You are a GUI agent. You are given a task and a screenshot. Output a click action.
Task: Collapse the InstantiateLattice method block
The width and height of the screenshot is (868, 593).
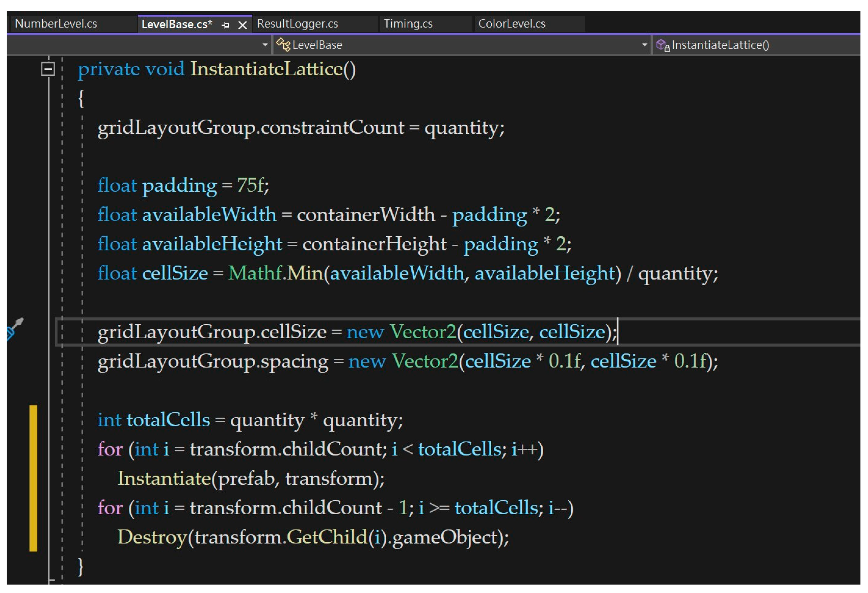pyautogui.click(x=48, y=69)
